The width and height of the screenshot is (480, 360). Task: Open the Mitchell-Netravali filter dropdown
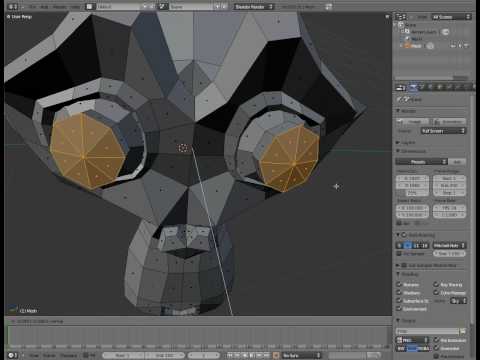click(449, 245)
